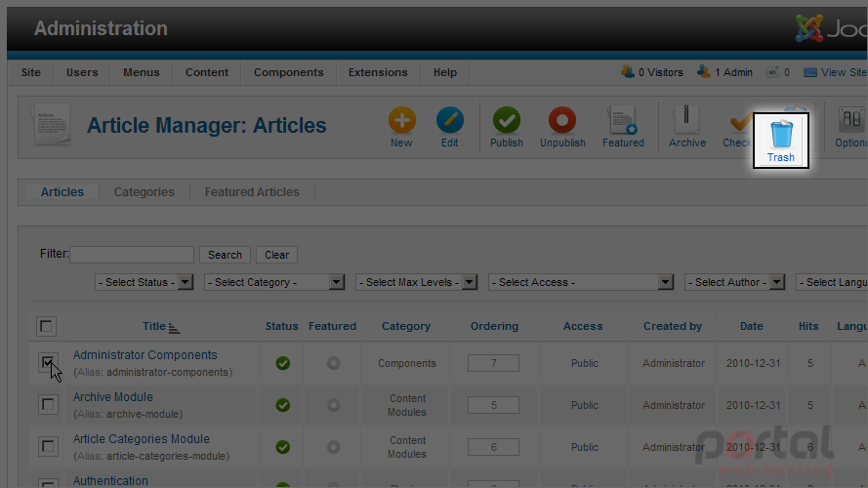Tick the Article Categories Module row checkbox
868x488 pixels.
(48, 446)
